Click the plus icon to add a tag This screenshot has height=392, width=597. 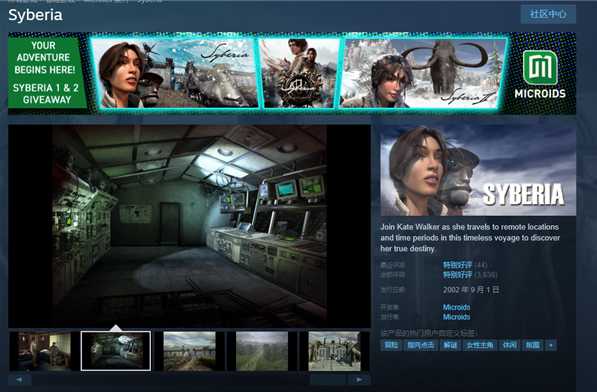pos(551,345)
